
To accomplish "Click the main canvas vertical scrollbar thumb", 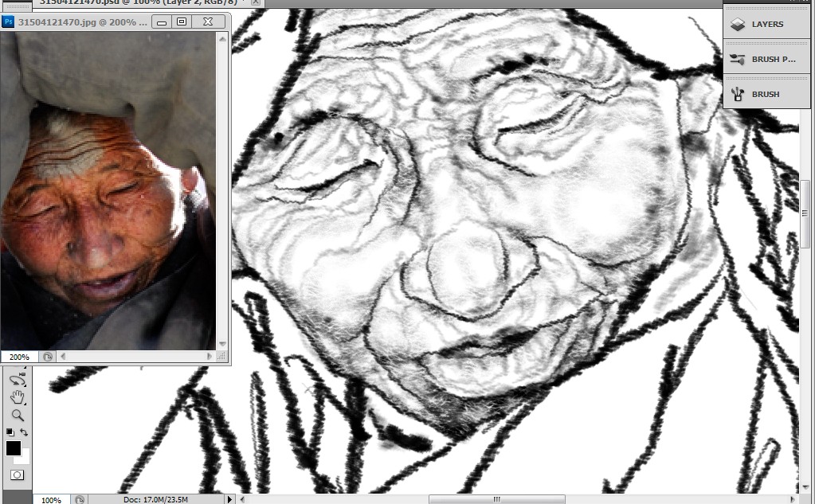I will click(x=805, y=213).
